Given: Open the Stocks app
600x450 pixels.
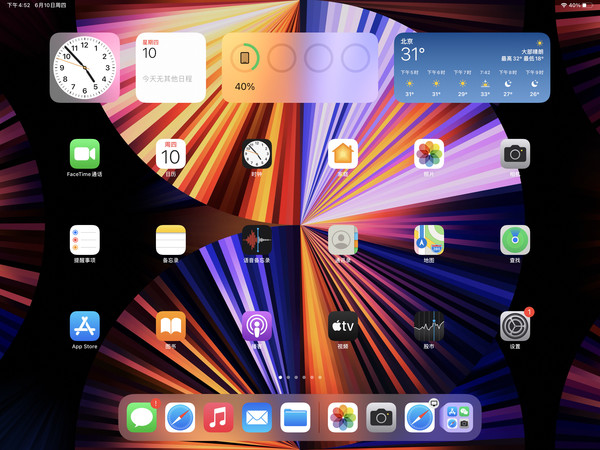Looking at the screenshot, I should pos(429,326).
